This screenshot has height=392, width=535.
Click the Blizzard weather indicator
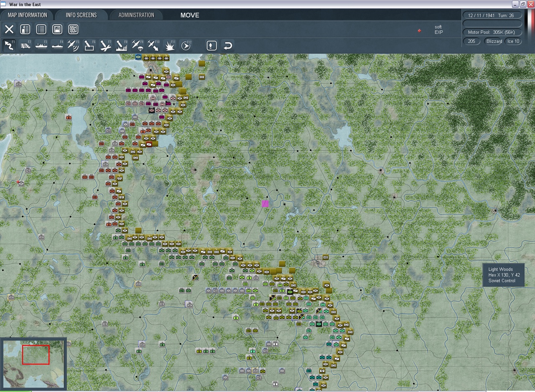point(494,41)
